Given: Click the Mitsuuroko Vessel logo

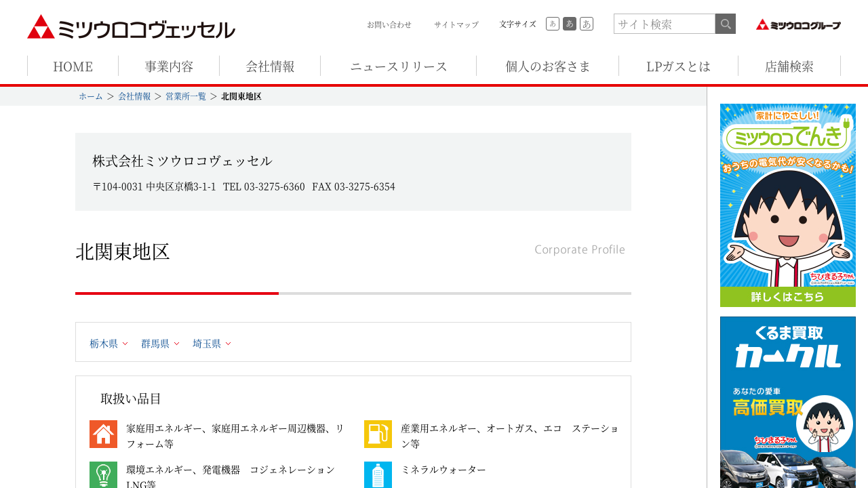Looking at the screenshot, I should click(x=131, y=27).
